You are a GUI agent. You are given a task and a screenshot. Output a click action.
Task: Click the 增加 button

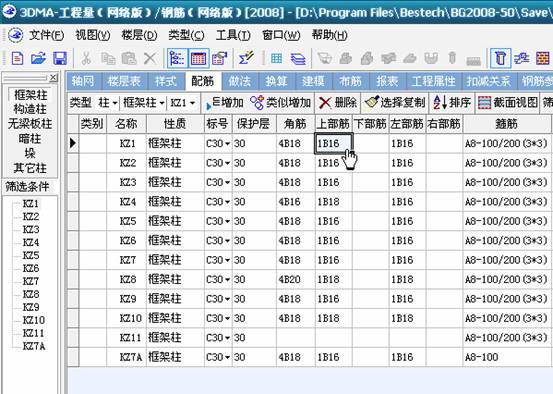224,103
